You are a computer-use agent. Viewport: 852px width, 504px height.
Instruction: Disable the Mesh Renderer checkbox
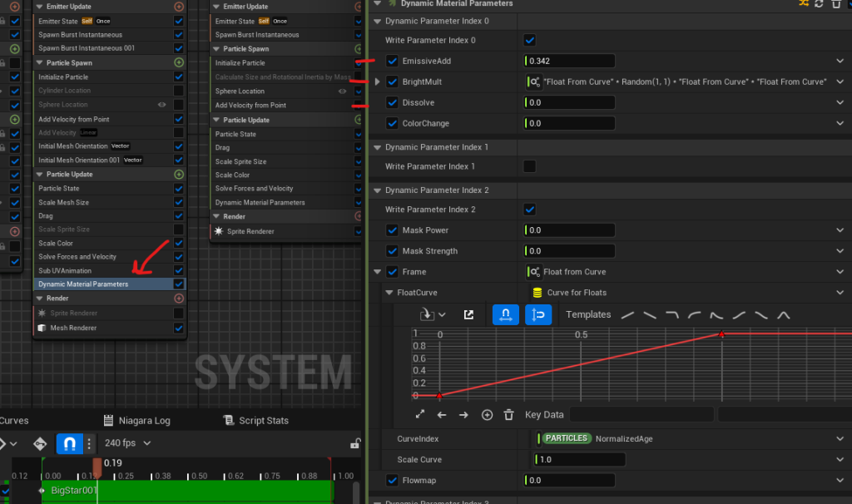tap(178, 328)
